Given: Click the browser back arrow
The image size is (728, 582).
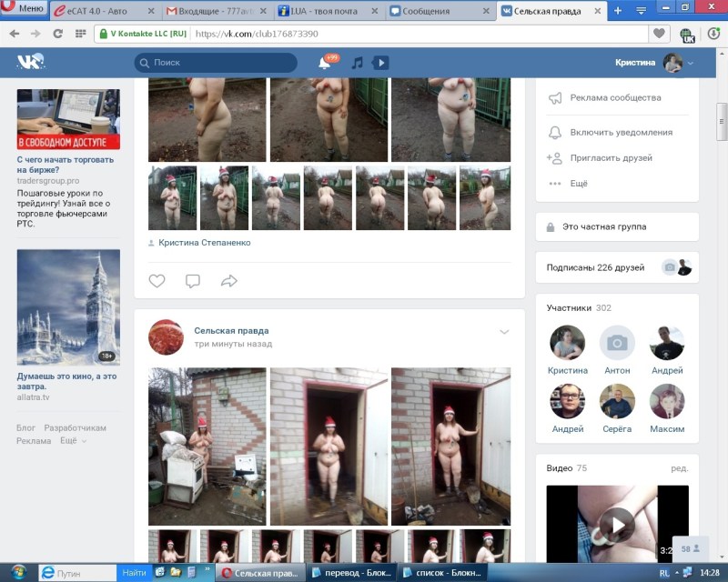Looking at the screenshot, I should click(14, 34).
